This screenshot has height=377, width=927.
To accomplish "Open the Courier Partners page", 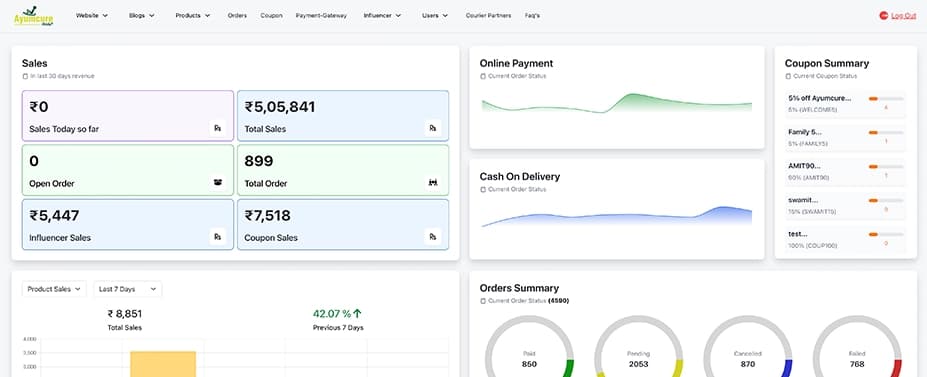I will pyautogui.click(x=488, y=15).
